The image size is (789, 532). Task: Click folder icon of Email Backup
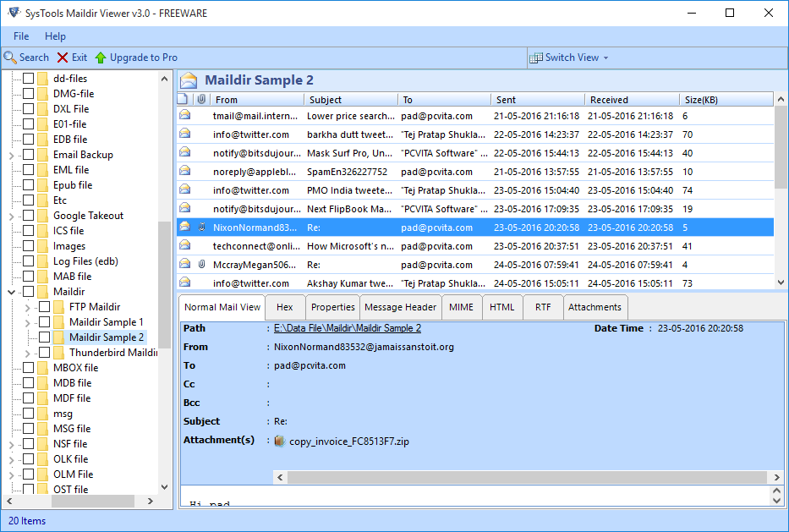(43, 155)
